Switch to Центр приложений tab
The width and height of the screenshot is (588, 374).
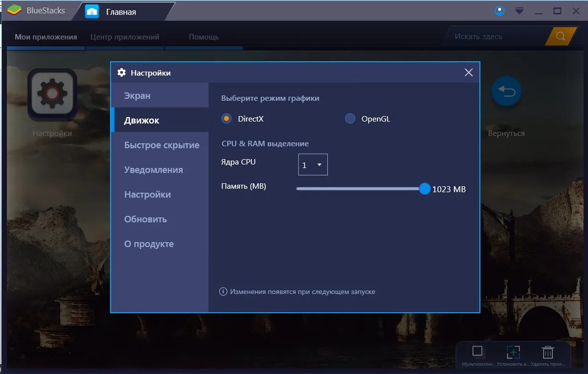[x=124, y=37]
